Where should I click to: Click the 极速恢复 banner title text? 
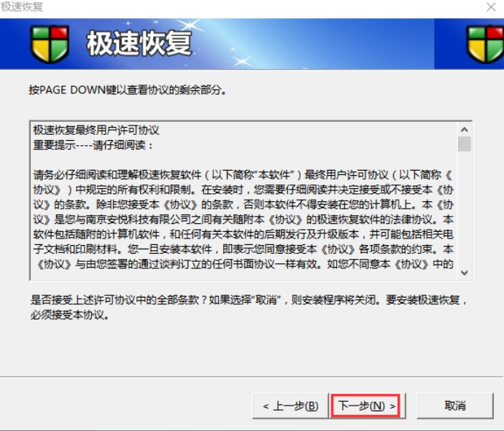coord(139,43)
